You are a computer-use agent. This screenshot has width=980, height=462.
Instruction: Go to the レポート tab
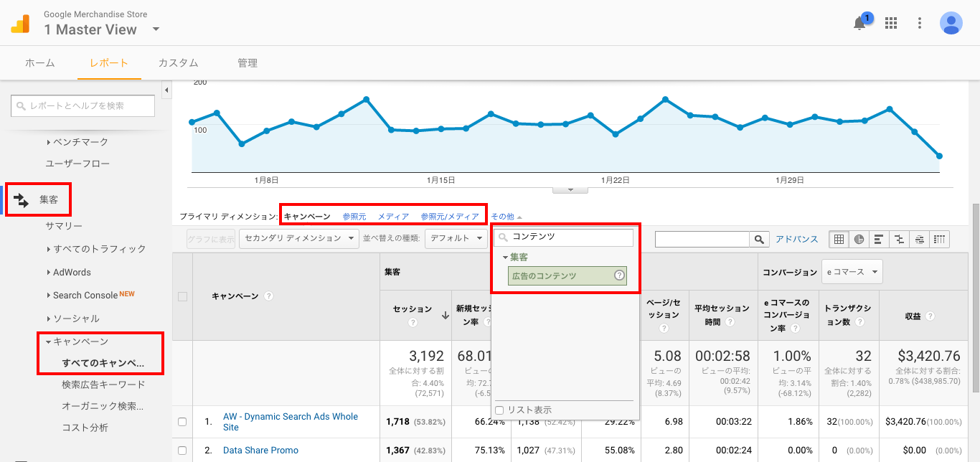[x=109, y=63]
